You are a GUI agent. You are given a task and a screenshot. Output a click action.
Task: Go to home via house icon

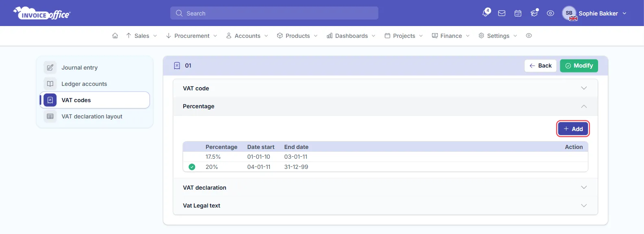pos(115,36)
